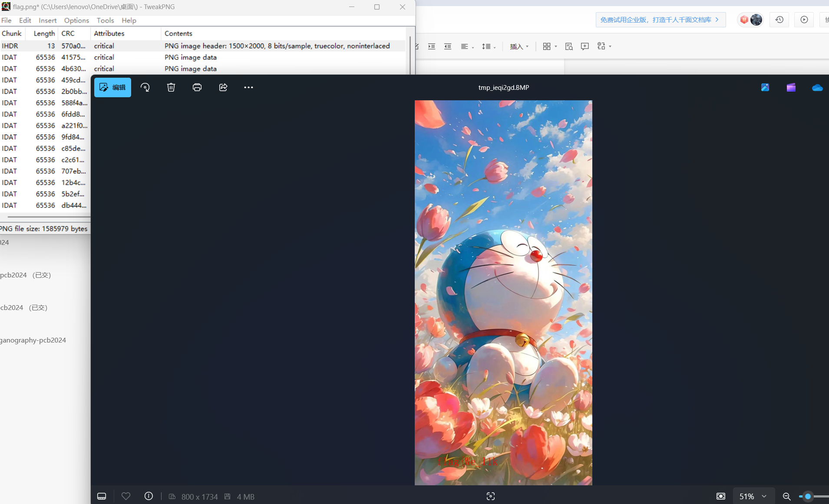This screenshot has height=504, width=829.
Task: Open the File menu in TweakPNG
Action: click(x=7, y=20)
